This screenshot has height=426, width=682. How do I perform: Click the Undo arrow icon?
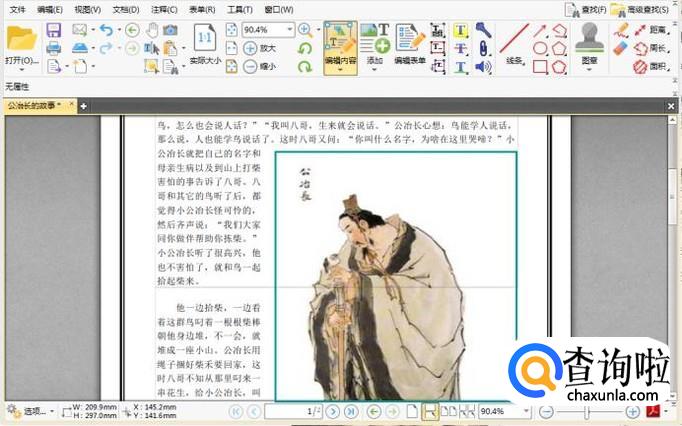[105, 30]
